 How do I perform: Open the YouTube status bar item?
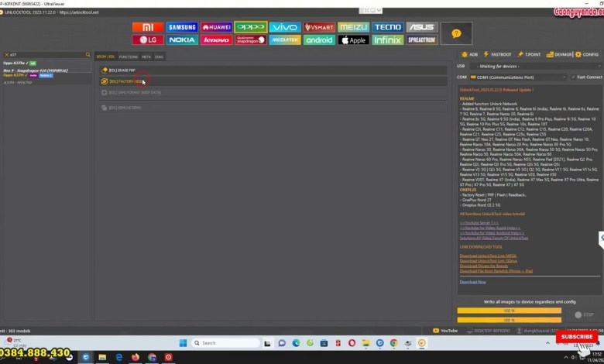tap(445, 331)
